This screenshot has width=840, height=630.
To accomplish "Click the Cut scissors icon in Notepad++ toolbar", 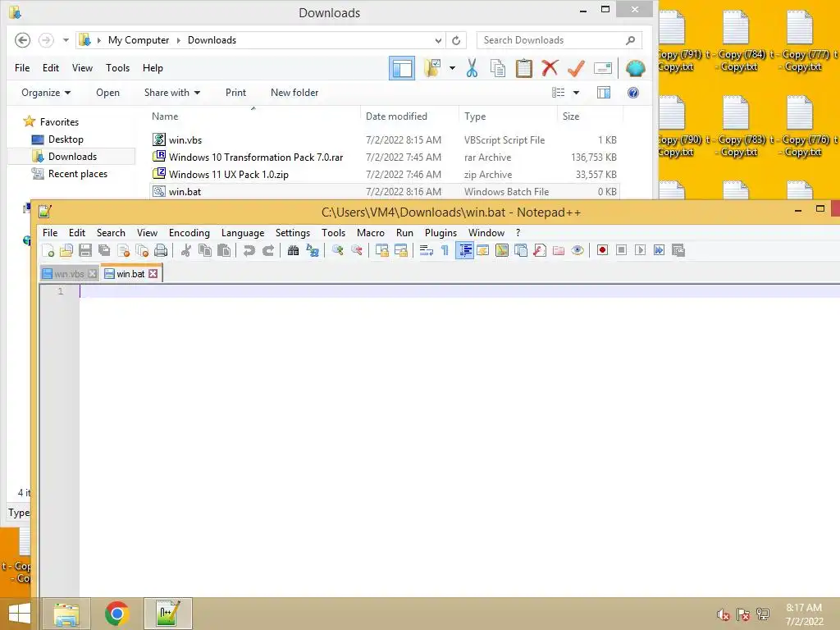I will [186, 250].
